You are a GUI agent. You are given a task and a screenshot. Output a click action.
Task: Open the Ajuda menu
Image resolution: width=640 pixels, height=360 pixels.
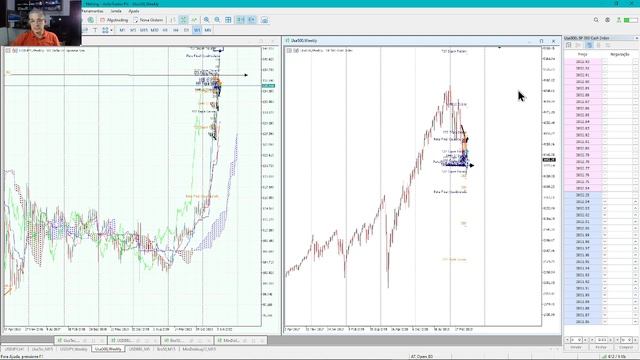point(134,11)
